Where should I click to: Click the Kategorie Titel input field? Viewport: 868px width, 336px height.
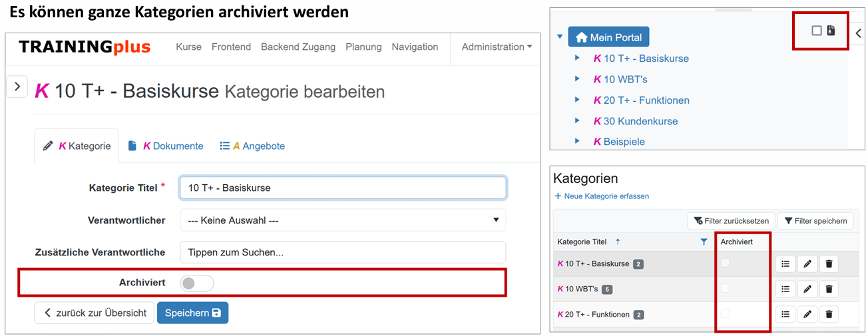tap(342, 188)
